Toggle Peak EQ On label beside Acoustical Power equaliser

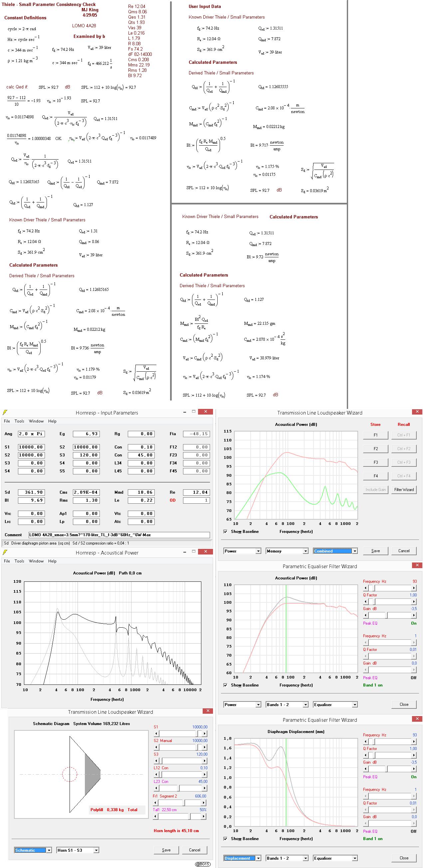coord(414,623)
